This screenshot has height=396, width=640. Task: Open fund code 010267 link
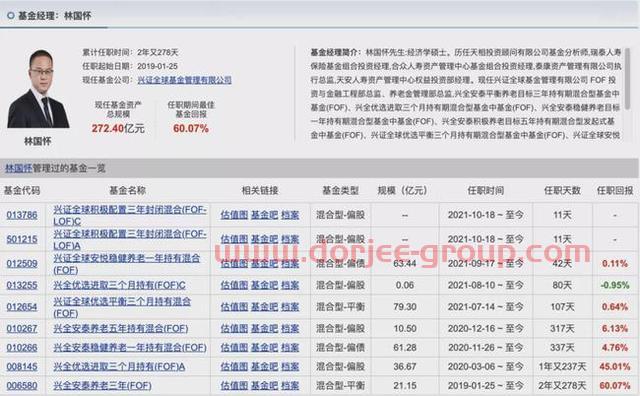[x=22, y=328]
